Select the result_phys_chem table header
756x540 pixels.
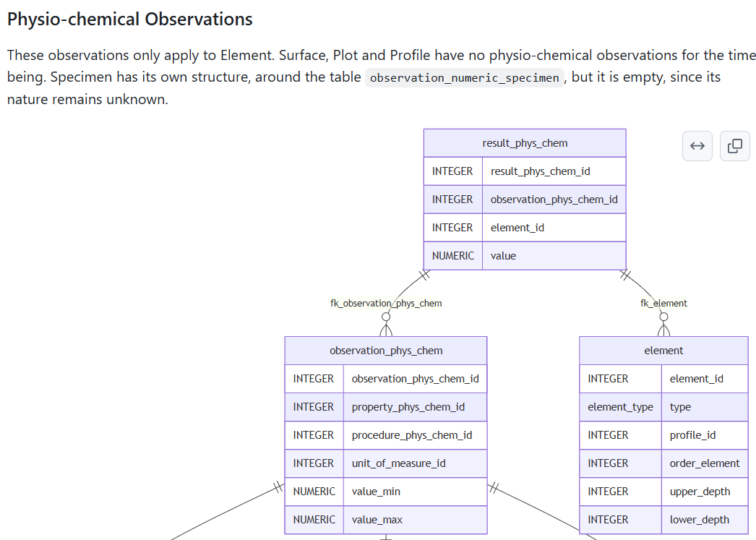click(525, 143)
